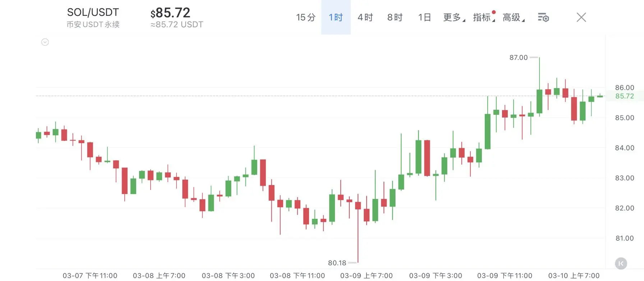The height and width of the screenshot is (281, 644).
Task: Click the 03-09 上午7:00 time axis label
Action: (x=366, y=276)
